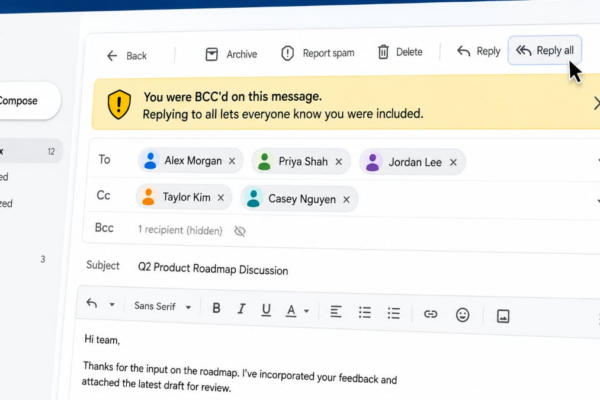Toggle underline formatting
Screen dimensions: 600x400
pyautogui.click(x=266, y=310)
